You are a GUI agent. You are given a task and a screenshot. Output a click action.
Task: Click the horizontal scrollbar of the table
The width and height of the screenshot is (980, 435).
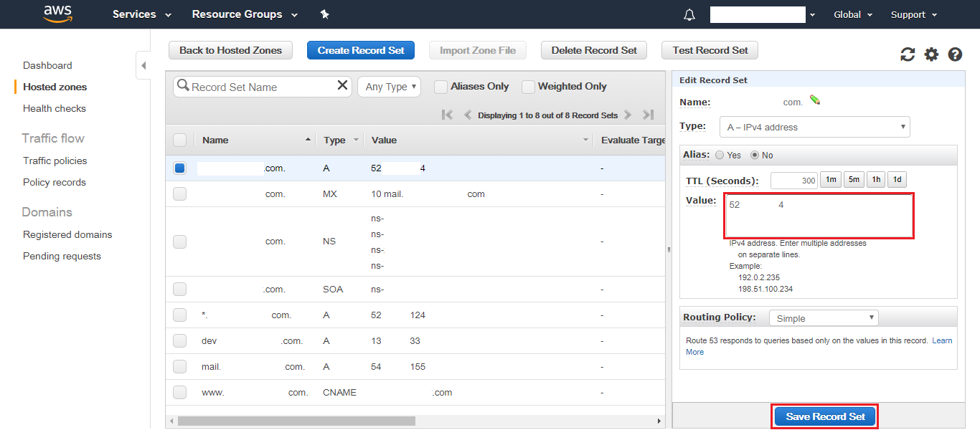coord(296,421)
